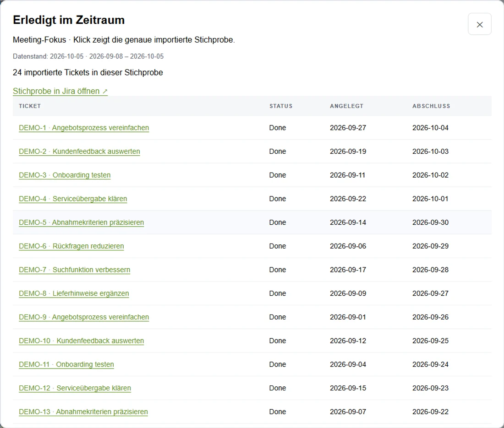The width and height of the screenshot is (504, 428).
Task: Open ticket DEMO-5 Abnahmekriterien präzisieren
Action: click(x=81, y=222)
